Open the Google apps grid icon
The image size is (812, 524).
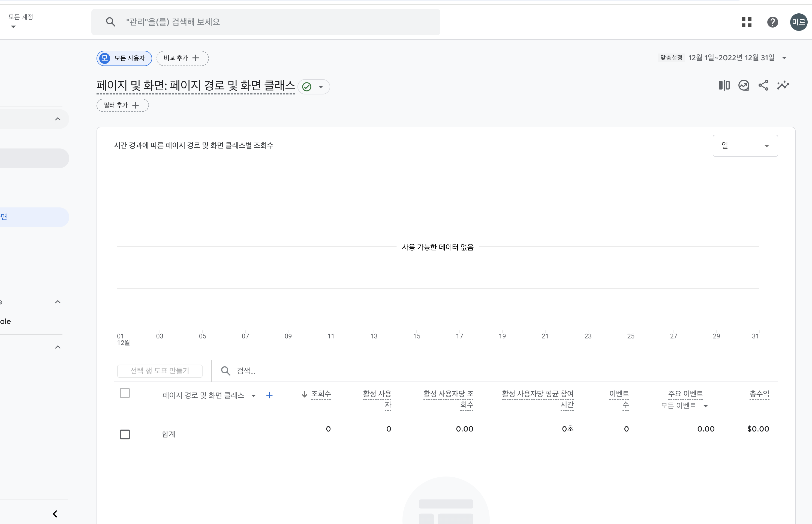click(x=746, y=22)
